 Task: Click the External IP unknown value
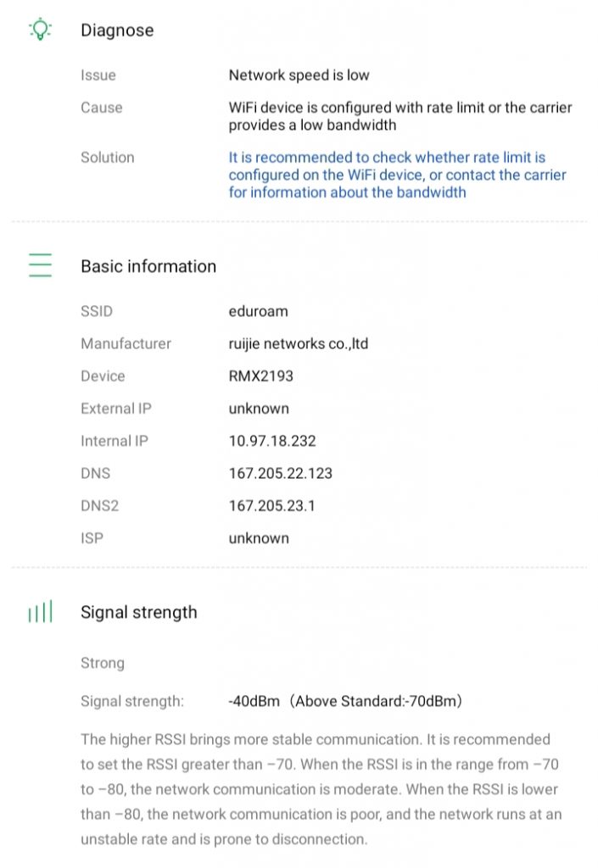(258, 409)
